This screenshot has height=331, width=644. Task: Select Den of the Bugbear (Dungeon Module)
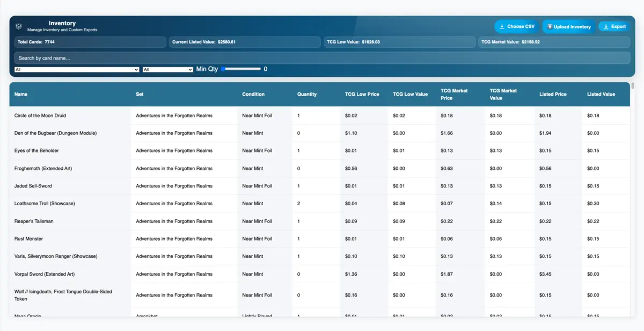point(55,133)
